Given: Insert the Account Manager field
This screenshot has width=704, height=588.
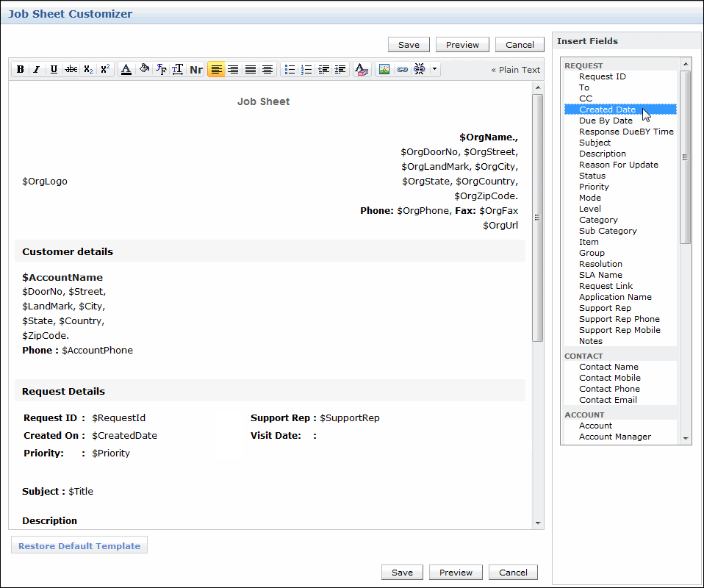Looking at the screenshot, I should [614, 437].
